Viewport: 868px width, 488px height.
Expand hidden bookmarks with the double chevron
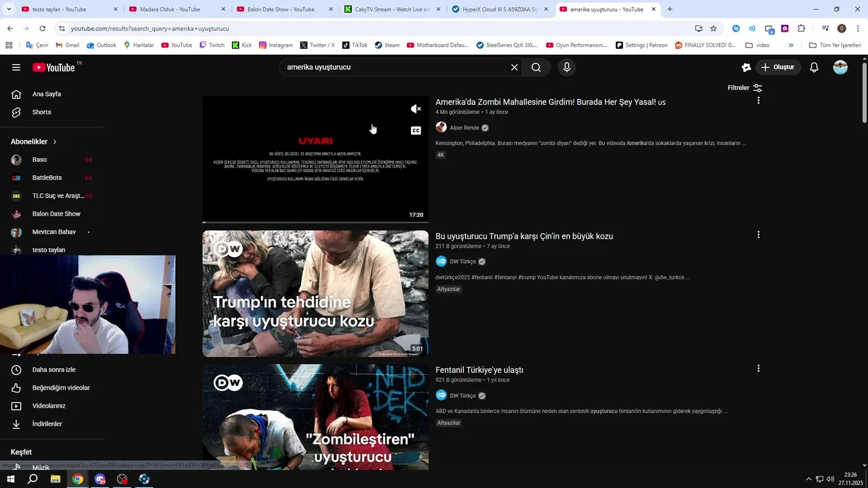click(791, 45)
